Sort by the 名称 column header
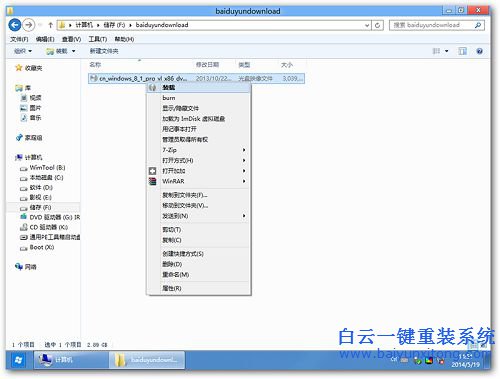This screenshot has width=500, height=379. tap(95, 65)
